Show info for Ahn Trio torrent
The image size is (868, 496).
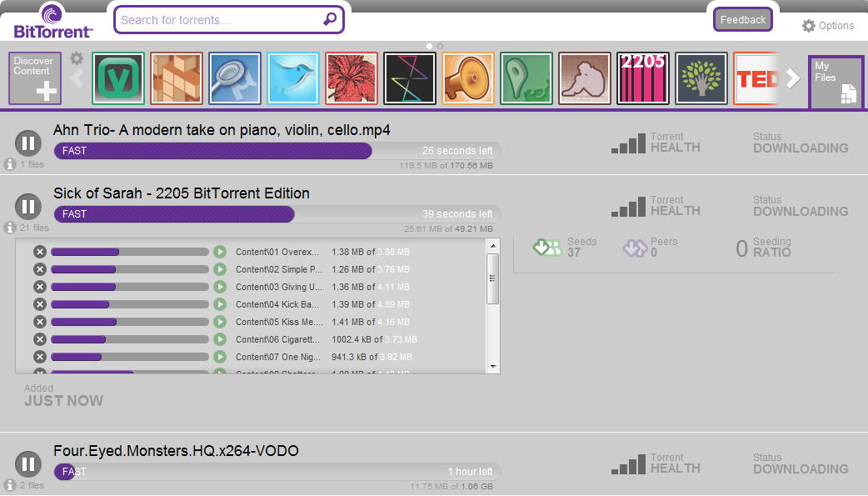[x=9, y=164]
